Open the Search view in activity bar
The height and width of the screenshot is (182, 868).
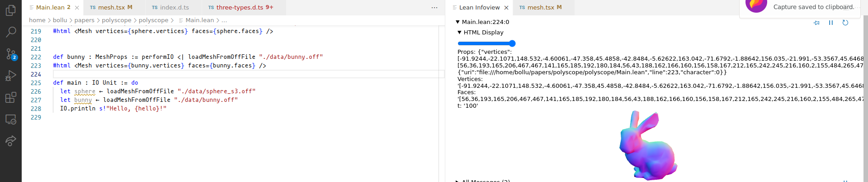(11, 32)
